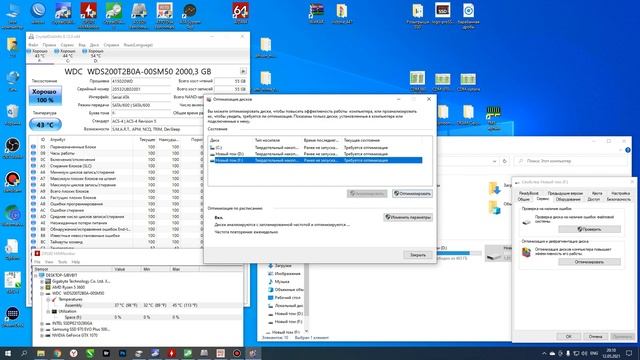640x360 pixels.
Task: Open the address bar history dropdown in Explorer
Action: pos(494,161)
